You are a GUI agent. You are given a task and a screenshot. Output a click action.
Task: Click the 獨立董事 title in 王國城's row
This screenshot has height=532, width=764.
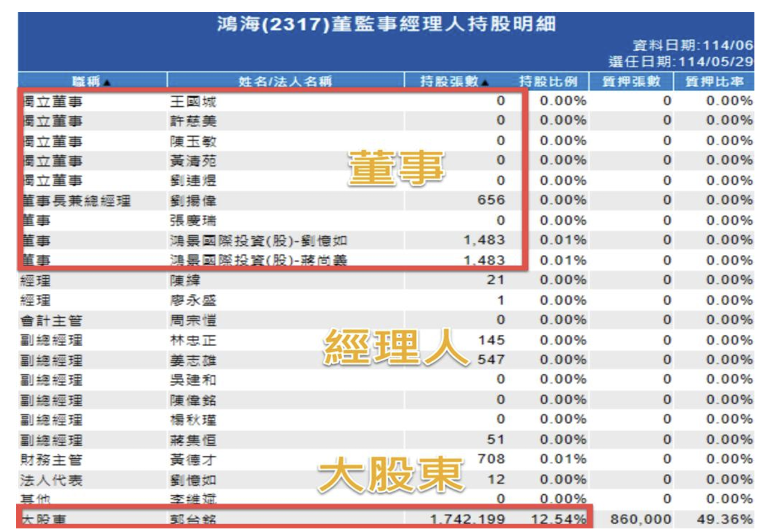coord(53,101)
